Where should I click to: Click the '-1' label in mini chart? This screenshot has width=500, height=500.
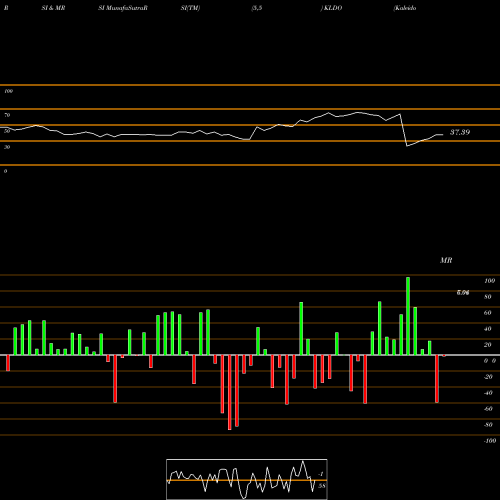click(321, 474)
